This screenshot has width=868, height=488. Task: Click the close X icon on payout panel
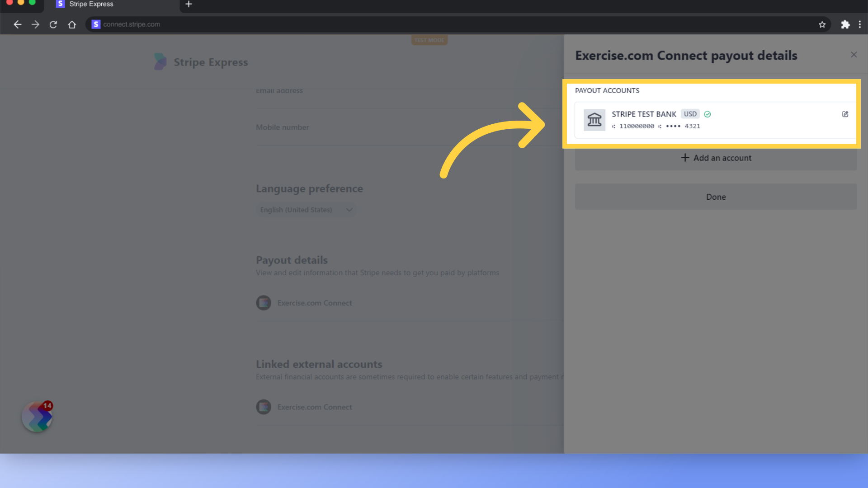click(x=854, y=55)
